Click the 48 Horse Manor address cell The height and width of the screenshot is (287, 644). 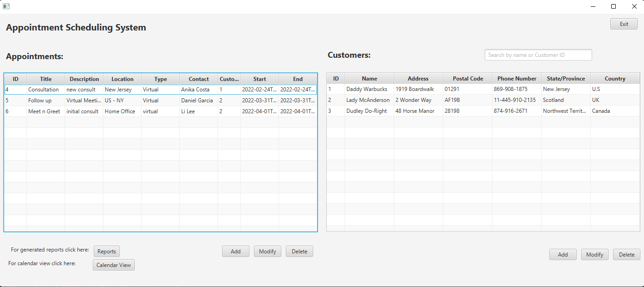coord(419,111)
